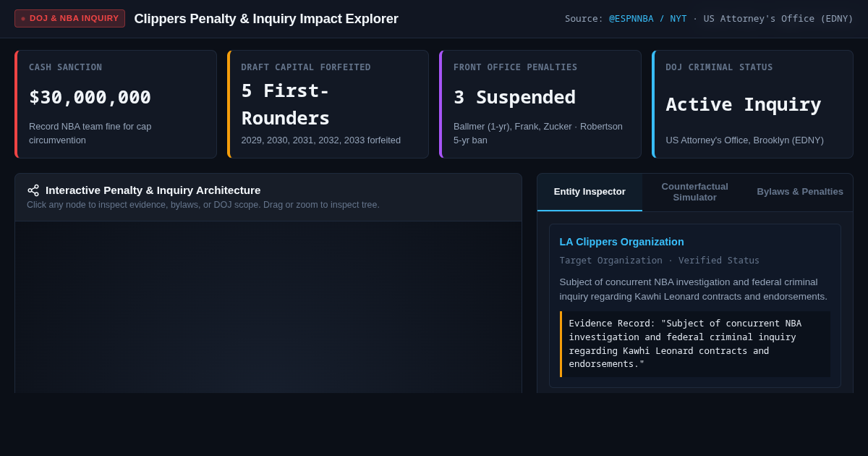Click the '3 Suspended' value
Image resolution: width=868 pixels, height=456 pixels.
514,97
